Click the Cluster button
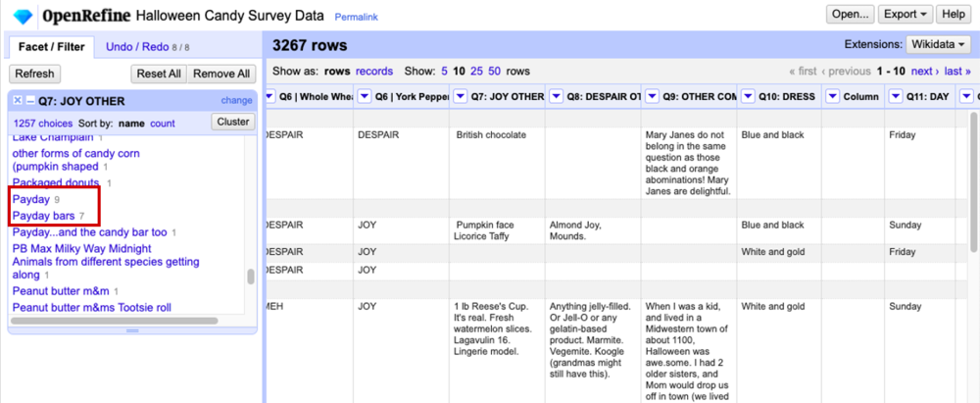980x403 pixels. coord(233,122)
